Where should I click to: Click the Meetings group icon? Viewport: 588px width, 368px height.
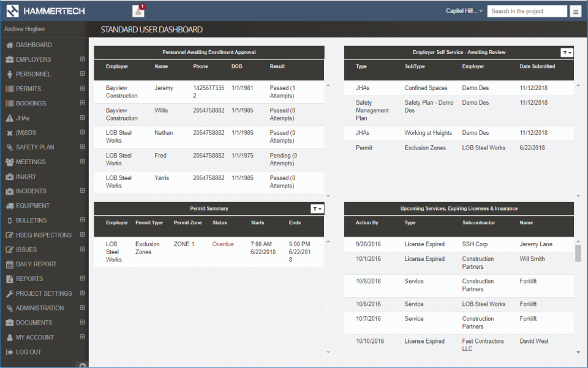coord(10,162)
